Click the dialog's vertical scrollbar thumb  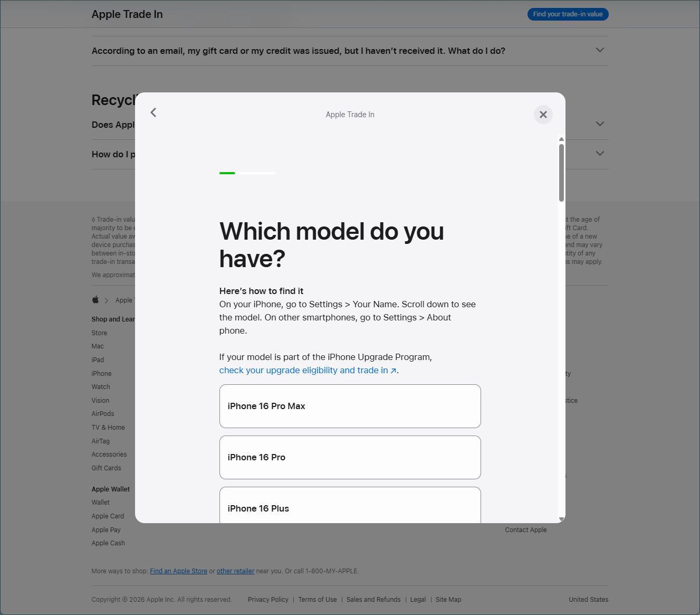pos(561,172)
